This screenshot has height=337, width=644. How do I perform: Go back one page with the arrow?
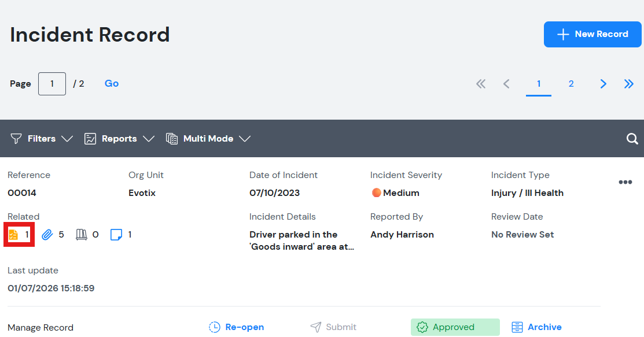[506, 84]
